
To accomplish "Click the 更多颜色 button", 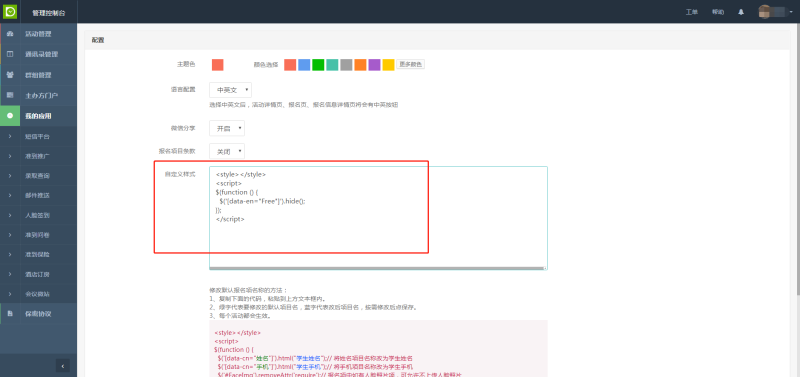I will tap(411, 64).
